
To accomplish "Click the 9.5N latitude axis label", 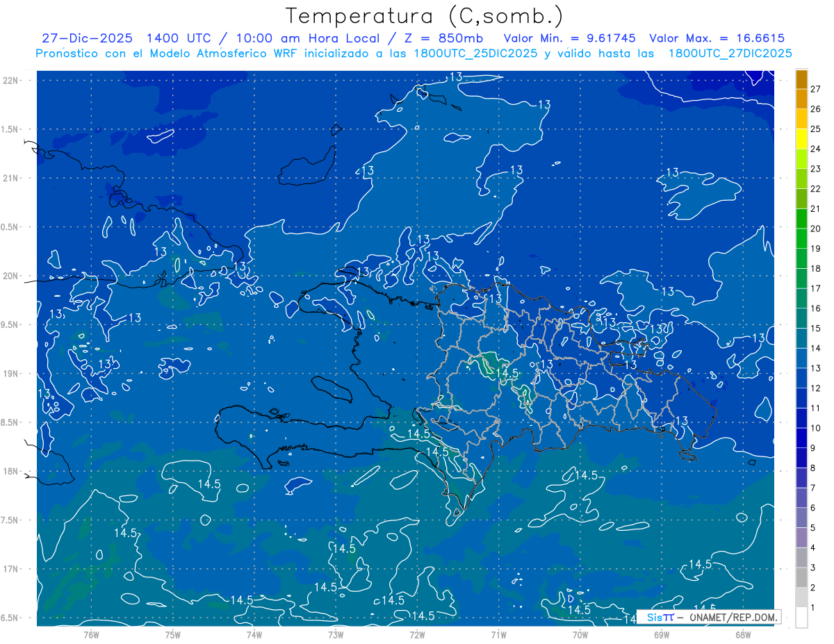I will coord(10,324).
